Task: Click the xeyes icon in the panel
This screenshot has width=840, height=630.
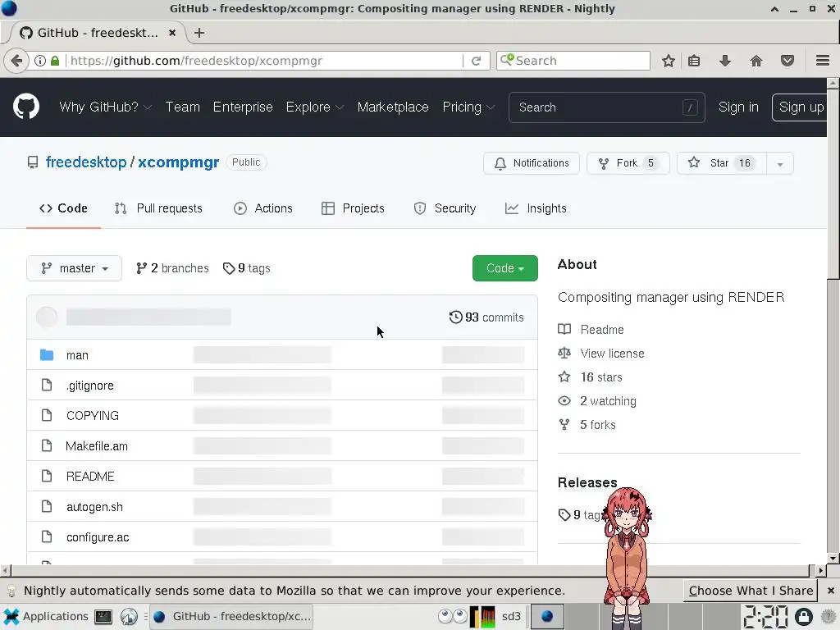Action: coord(452,616)
